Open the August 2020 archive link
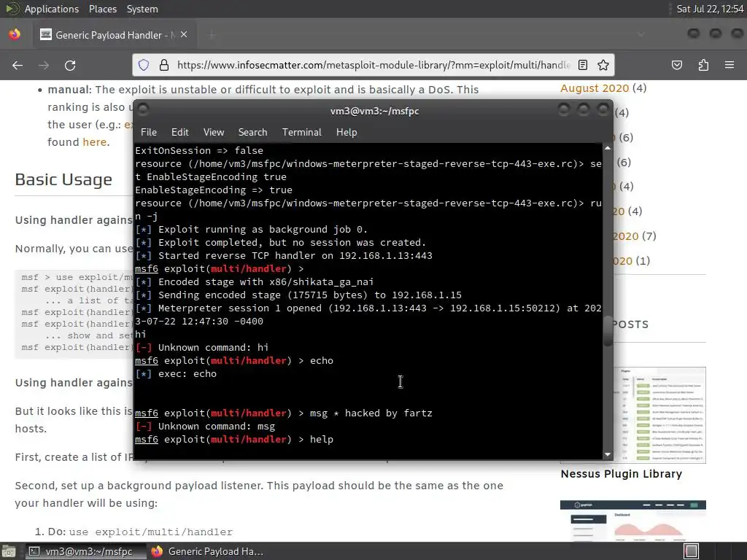 [x=595, y=88]
